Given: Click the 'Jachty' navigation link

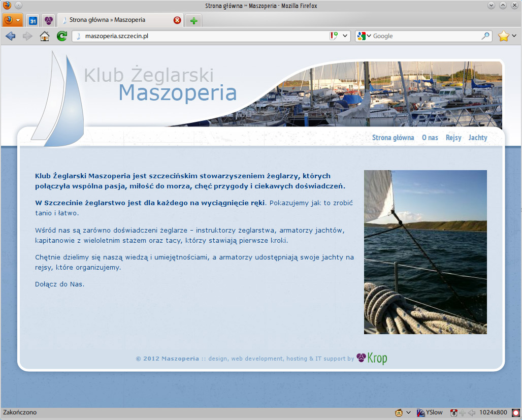Looking at the screenshot, I should tap(477, 138).
